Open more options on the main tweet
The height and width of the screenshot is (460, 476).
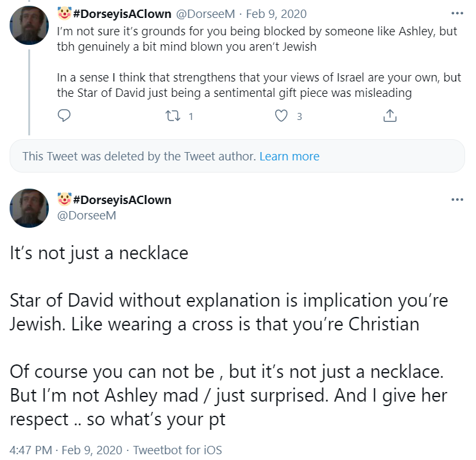(457, 200)
